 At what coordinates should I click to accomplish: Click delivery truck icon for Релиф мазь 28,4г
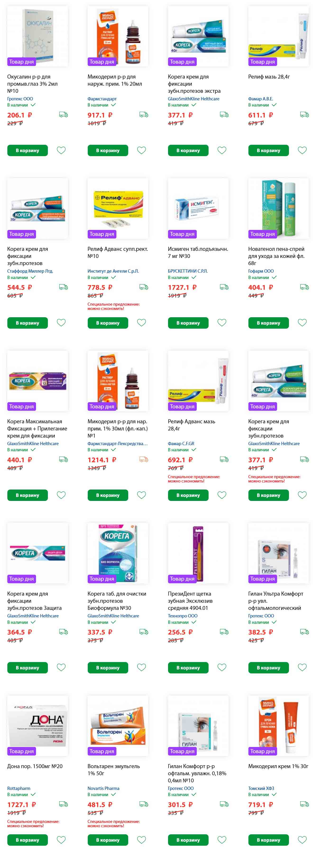click(305, 115)
